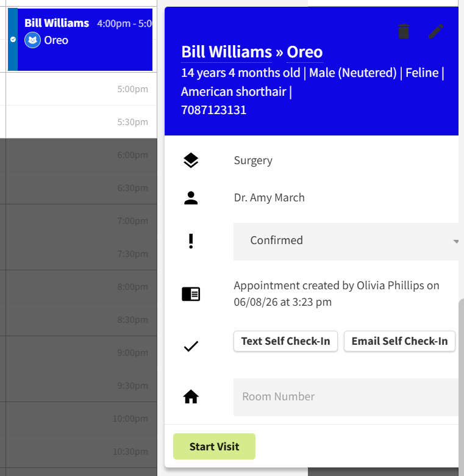
Task: Focus the Room Number field
Action: pyautogui.click(x=346, y=397)
